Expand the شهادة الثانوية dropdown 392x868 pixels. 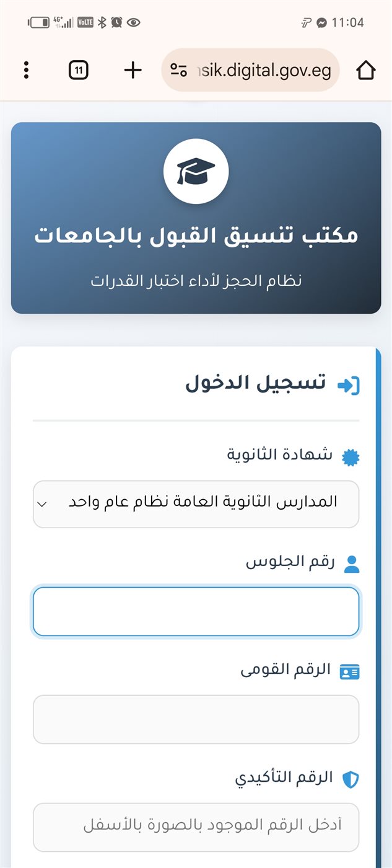196,503
